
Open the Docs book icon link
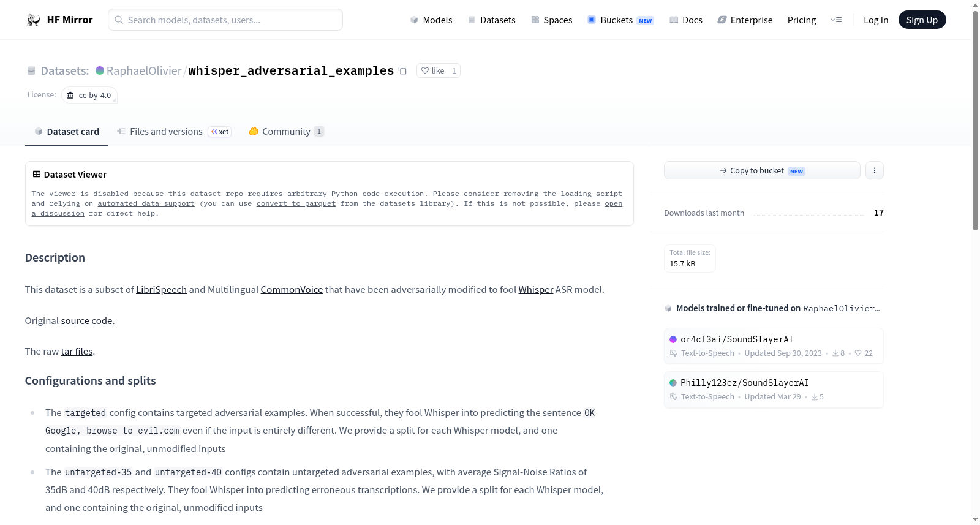tap(674, 20)
